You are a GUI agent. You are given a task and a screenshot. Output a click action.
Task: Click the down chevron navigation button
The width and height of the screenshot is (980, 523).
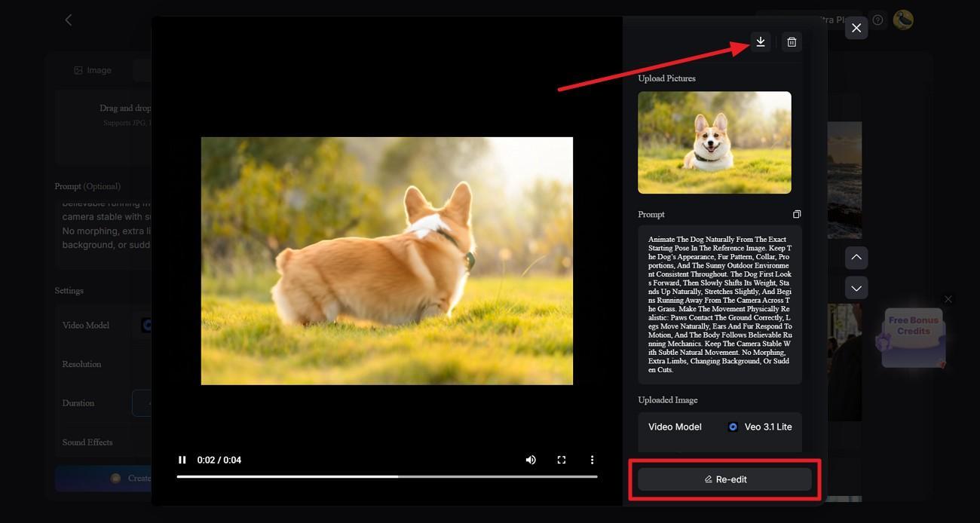coord(856,288)
